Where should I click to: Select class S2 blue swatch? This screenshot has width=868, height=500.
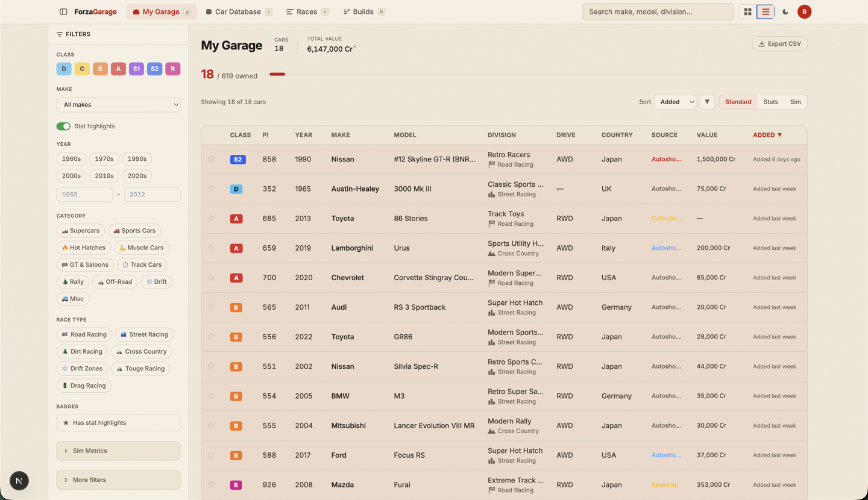154,69
